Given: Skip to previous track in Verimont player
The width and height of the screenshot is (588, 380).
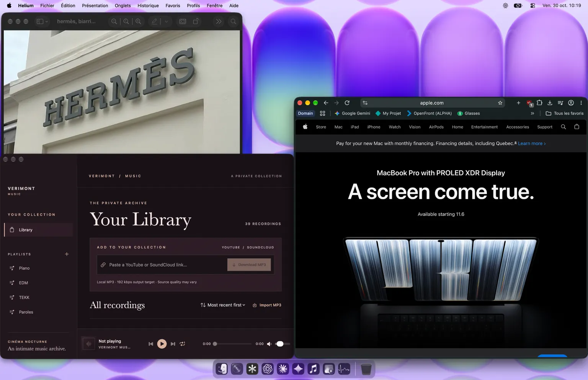Looking at the screenshot, I should click(x=151, y=344).
